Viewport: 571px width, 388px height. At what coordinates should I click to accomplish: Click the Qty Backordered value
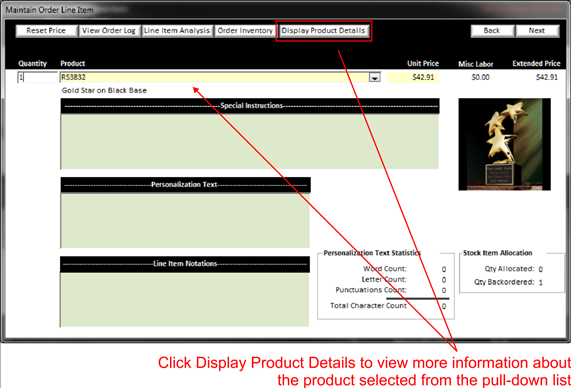coord(540,282)
